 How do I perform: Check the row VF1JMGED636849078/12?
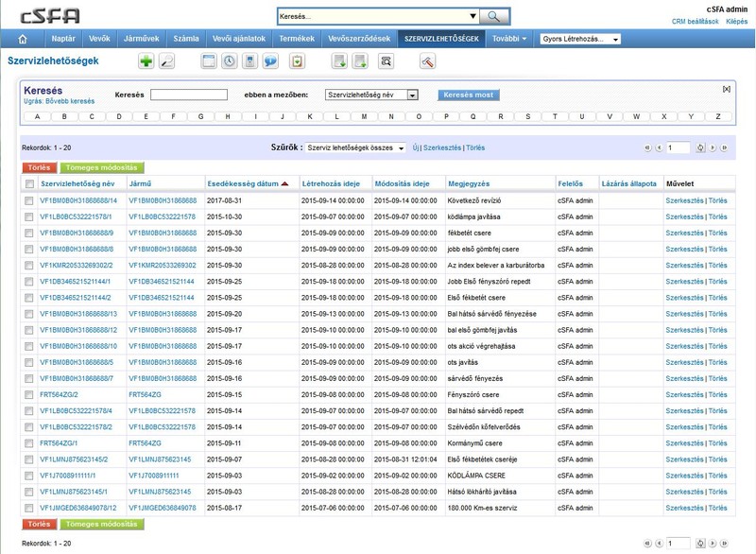tap(29, 509)
